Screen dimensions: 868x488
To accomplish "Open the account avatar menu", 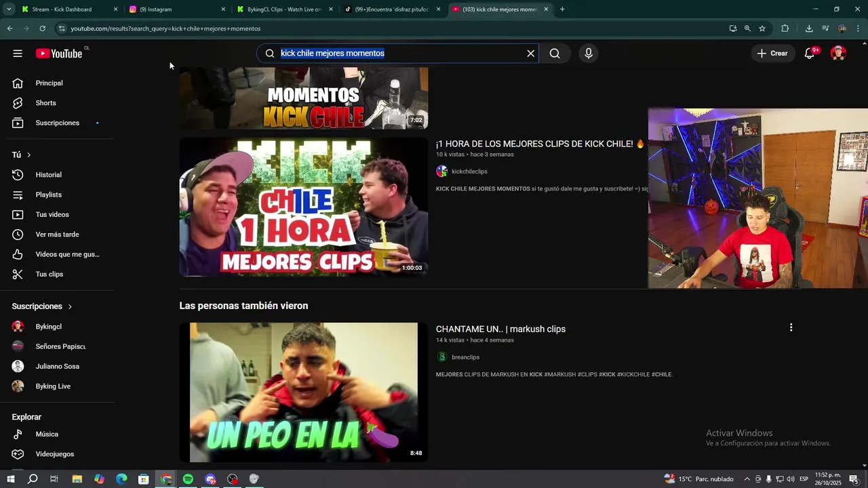I will (838, 54).
